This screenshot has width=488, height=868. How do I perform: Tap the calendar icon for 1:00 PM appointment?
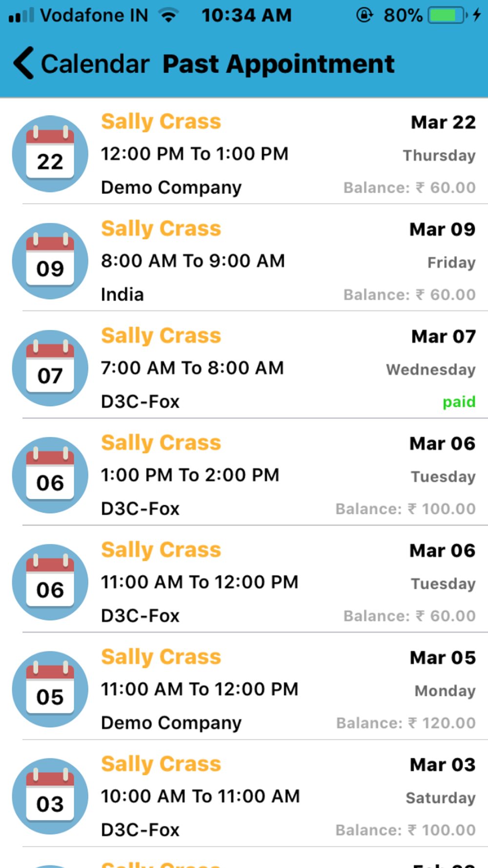[x=50, y=475]
